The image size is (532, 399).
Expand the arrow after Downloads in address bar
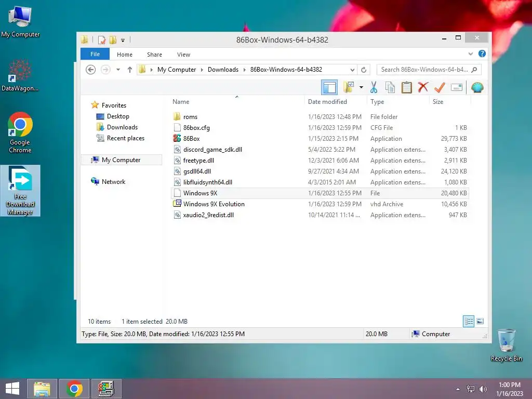(244, 70)
